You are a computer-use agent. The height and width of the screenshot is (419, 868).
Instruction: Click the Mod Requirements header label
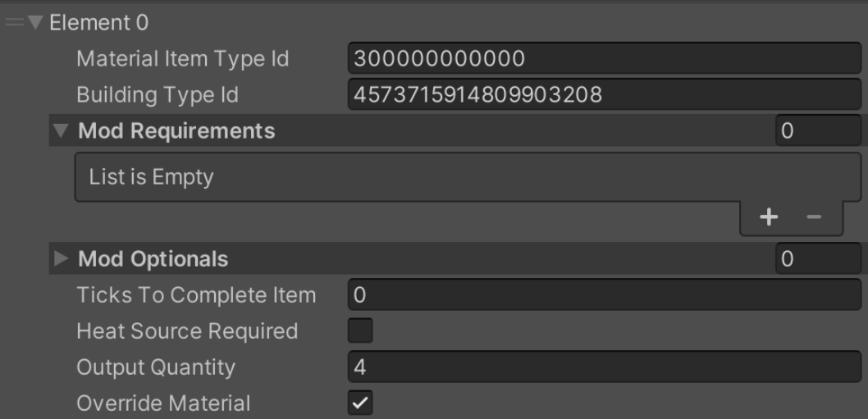pyautogui.click(x=176, y=130)
